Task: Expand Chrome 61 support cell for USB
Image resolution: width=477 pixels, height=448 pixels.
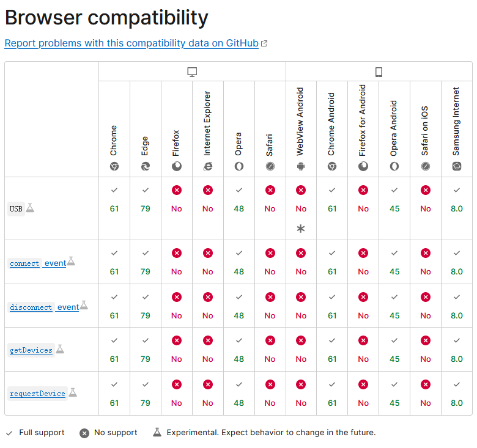Action: coord(114,208)
